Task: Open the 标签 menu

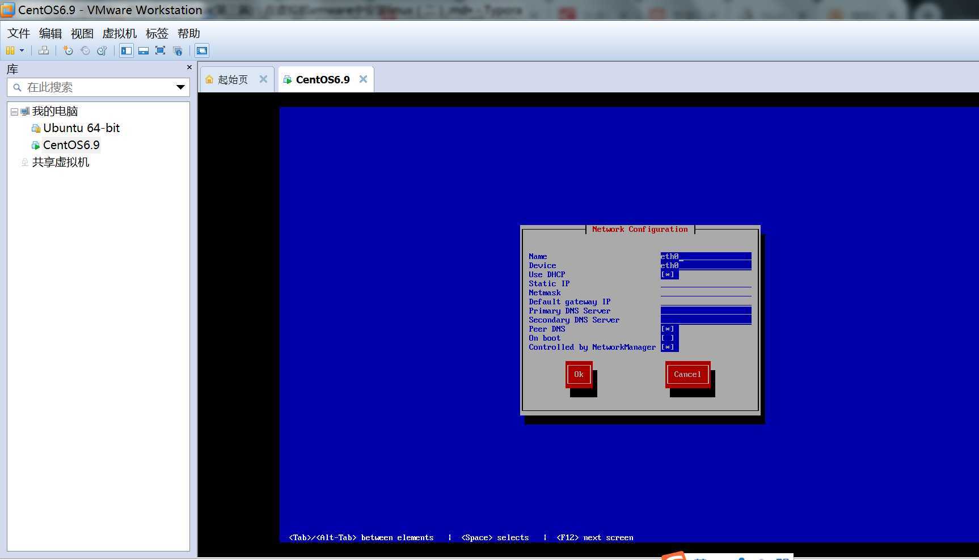Action: [x=157, y=33]
